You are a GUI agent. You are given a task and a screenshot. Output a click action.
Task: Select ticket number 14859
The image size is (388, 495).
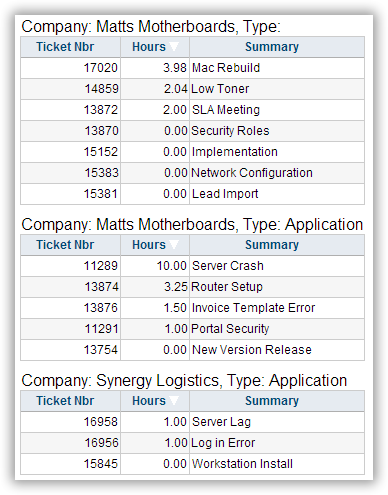(101, 89)
